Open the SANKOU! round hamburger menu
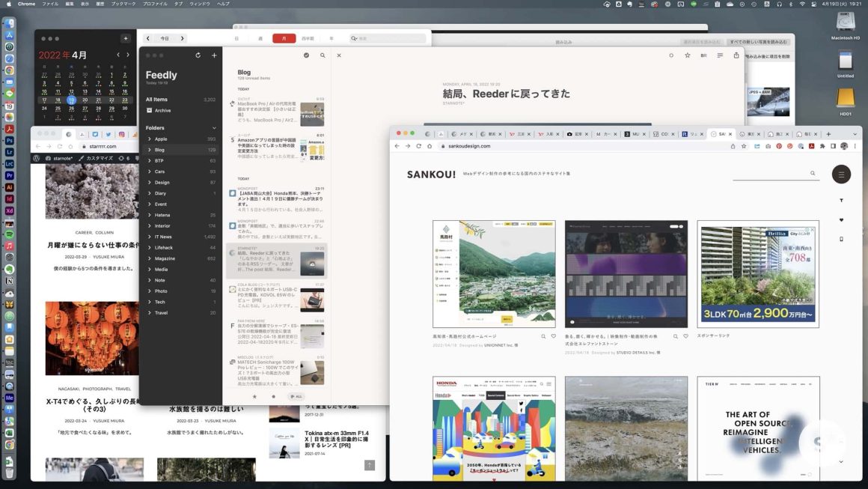The width and height of the screenshot is (868, 489). pyautogui.click(x=841, y=174)
